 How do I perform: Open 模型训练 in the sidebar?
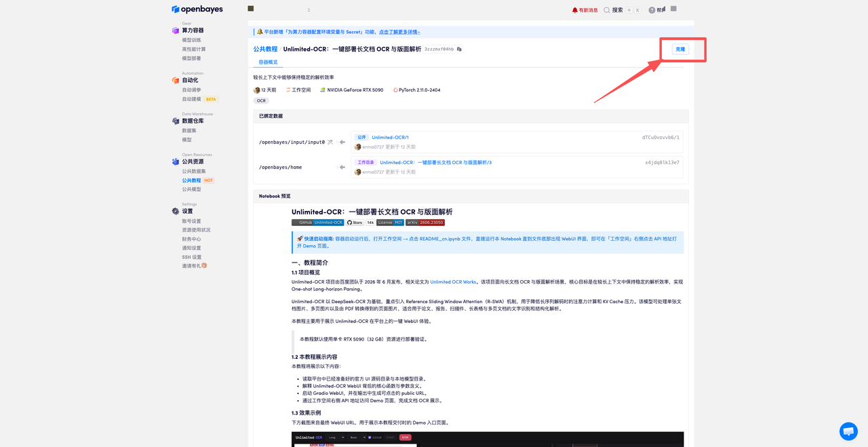tap(191, 40)
